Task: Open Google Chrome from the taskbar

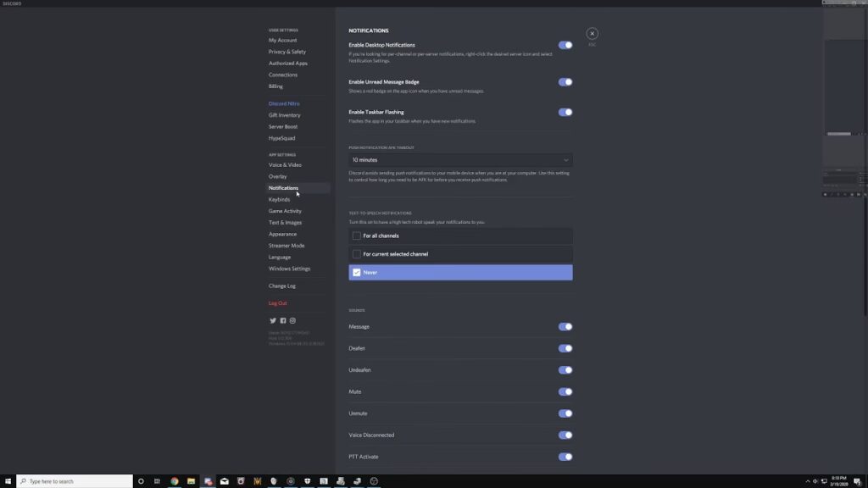Action: point(175,481)
